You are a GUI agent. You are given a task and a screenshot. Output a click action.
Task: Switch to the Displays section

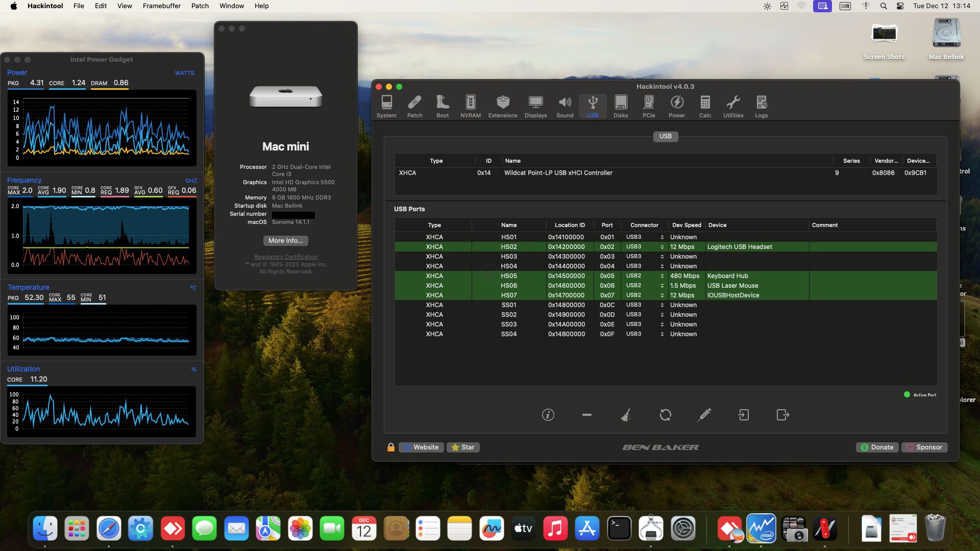[x=535, y=107]
